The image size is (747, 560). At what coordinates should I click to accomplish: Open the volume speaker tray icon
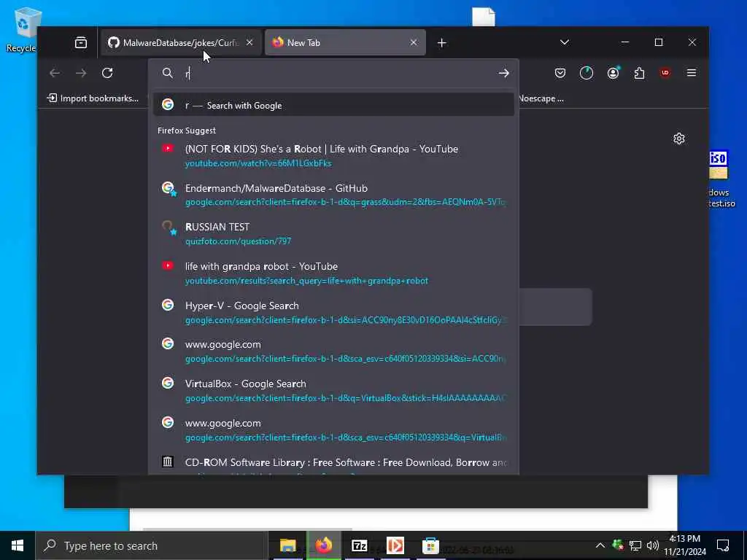tap(653, 545)
